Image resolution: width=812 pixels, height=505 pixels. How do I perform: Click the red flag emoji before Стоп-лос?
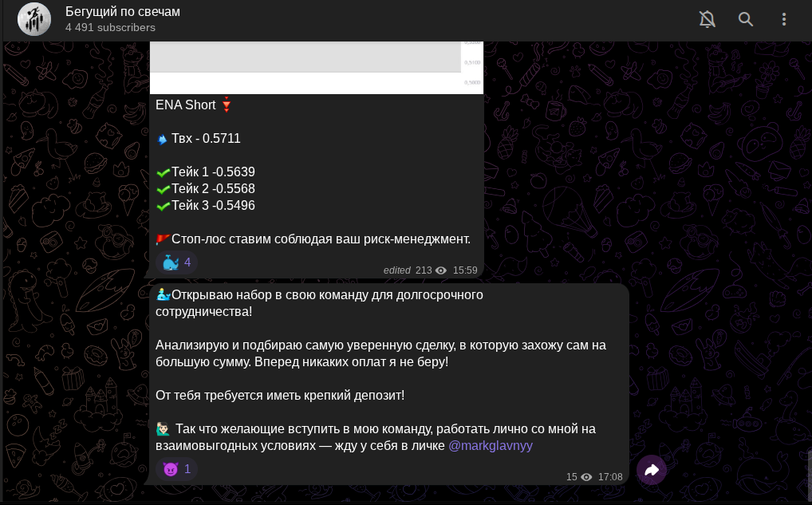pos(164,239)
